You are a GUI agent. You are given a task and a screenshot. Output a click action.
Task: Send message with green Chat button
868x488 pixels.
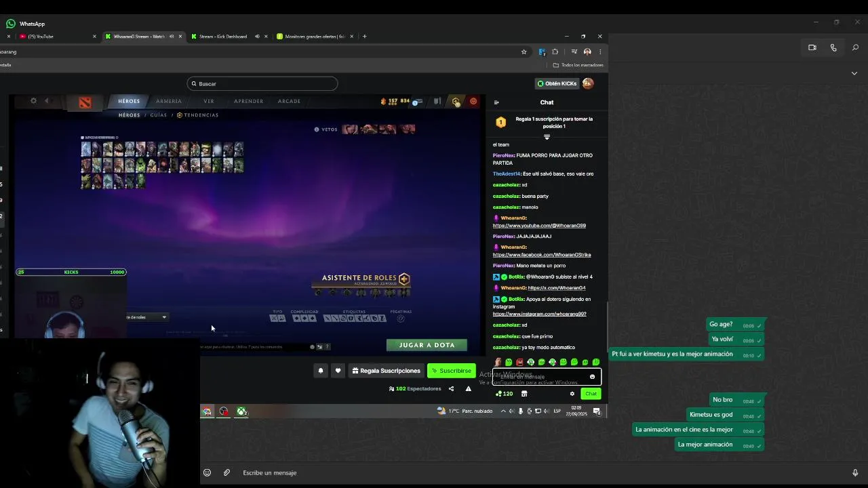[591, 394]
